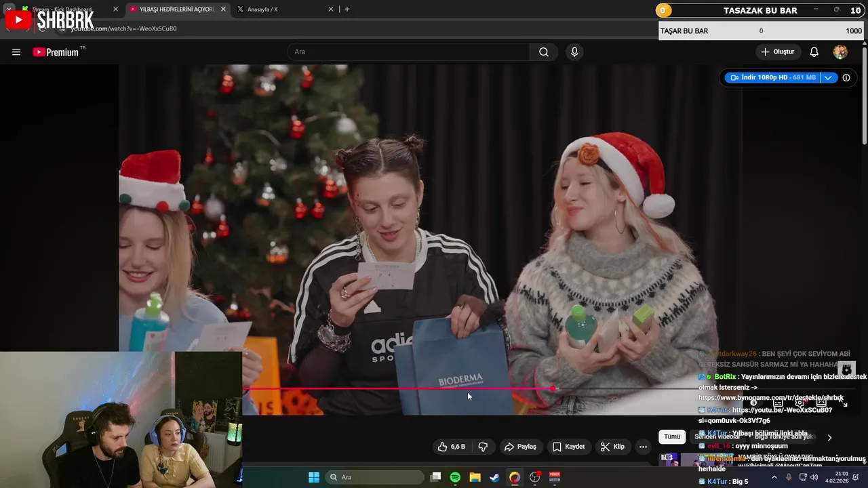Focus Windows taskbar Ara search box
This screenshot has height=488, width=868.
(x=375, y=477)
